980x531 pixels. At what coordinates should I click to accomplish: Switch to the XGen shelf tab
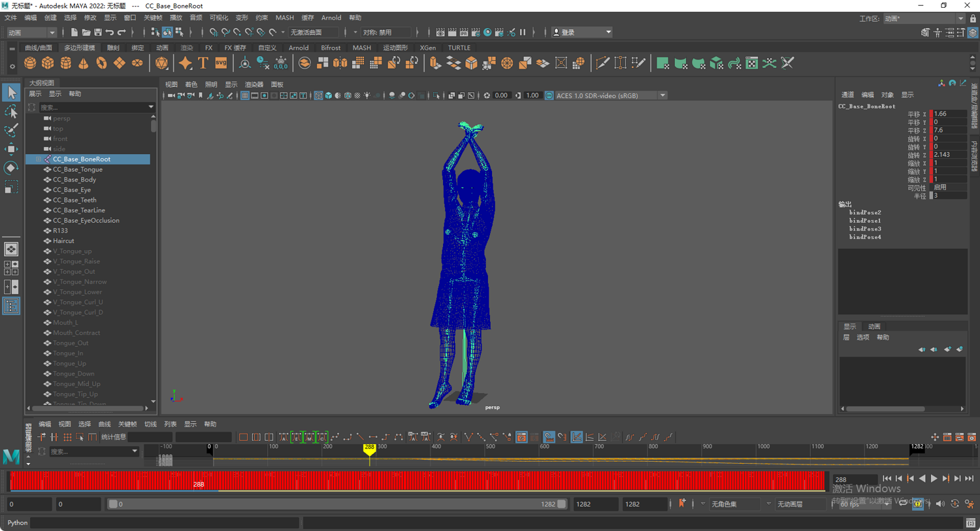[428, 48]
